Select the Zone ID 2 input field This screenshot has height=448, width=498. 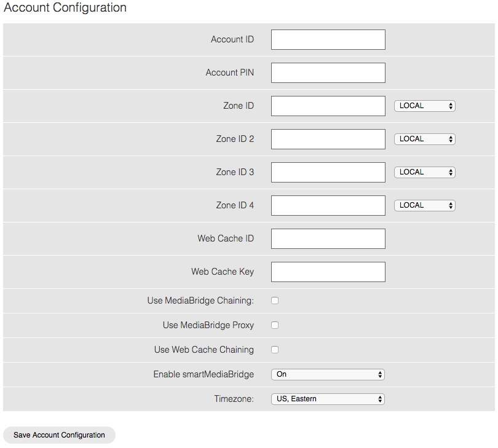pos(328,139)
